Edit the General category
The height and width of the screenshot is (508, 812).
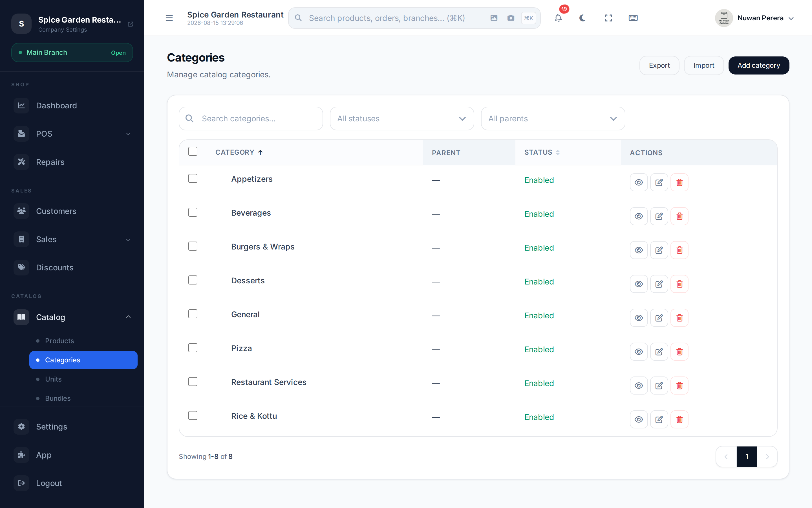pyautogui.click(x=659, y=318)
